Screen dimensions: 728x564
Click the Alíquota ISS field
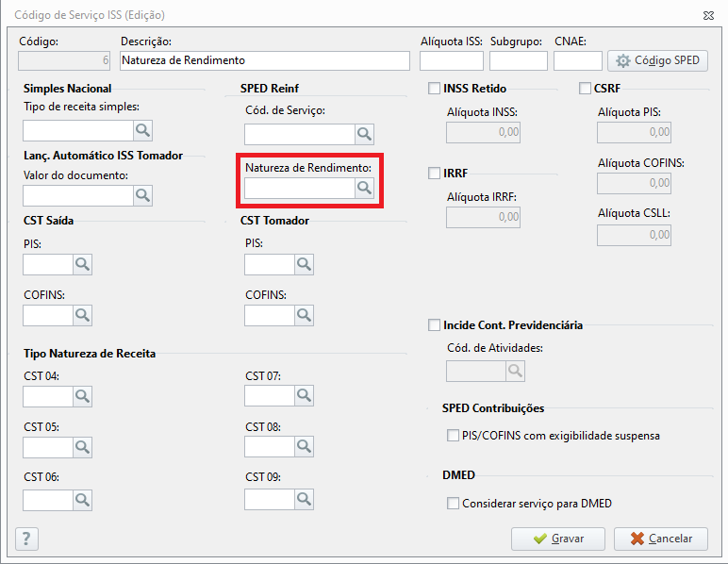coord(452,60)
